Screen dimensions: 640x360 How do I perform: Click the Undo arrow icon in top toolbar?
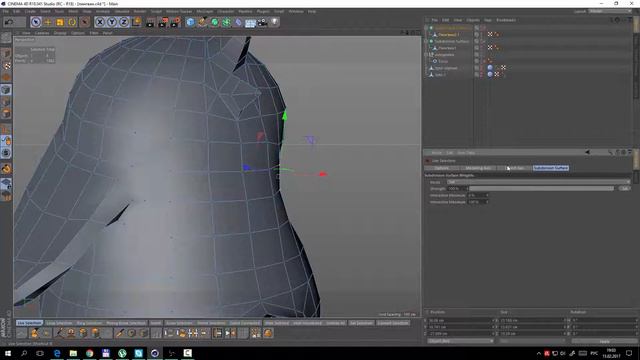[x=9, y=22]
